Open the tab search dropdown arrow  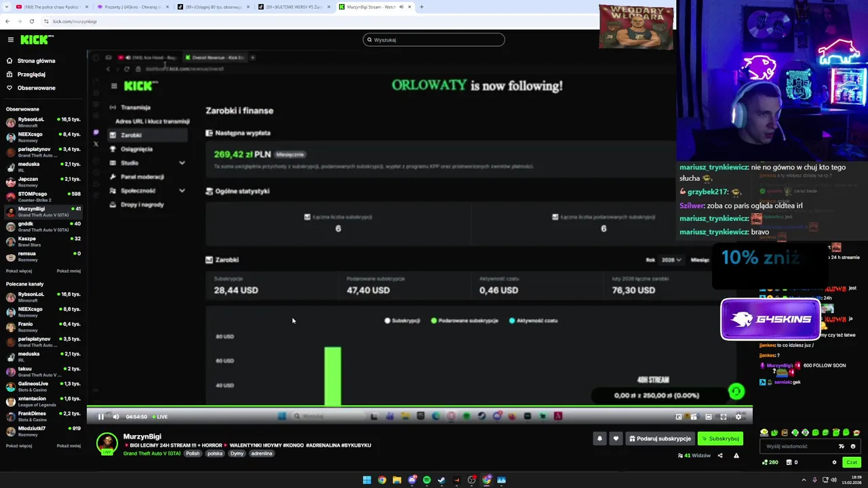tap(6, 7)
